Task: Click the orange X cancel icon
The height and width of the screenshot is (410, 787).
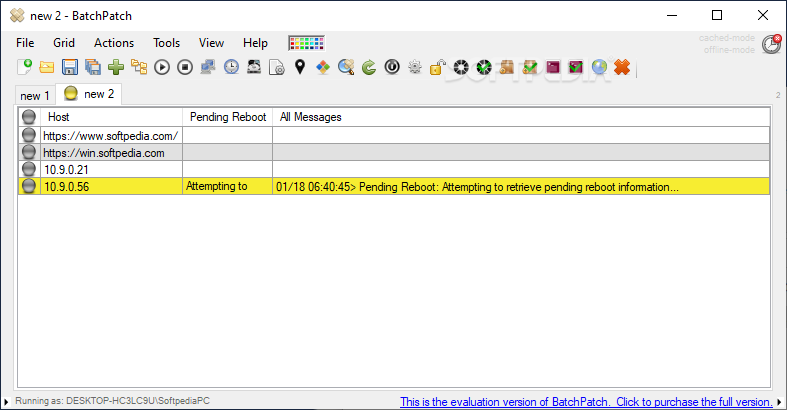Action: pos(622,67)
